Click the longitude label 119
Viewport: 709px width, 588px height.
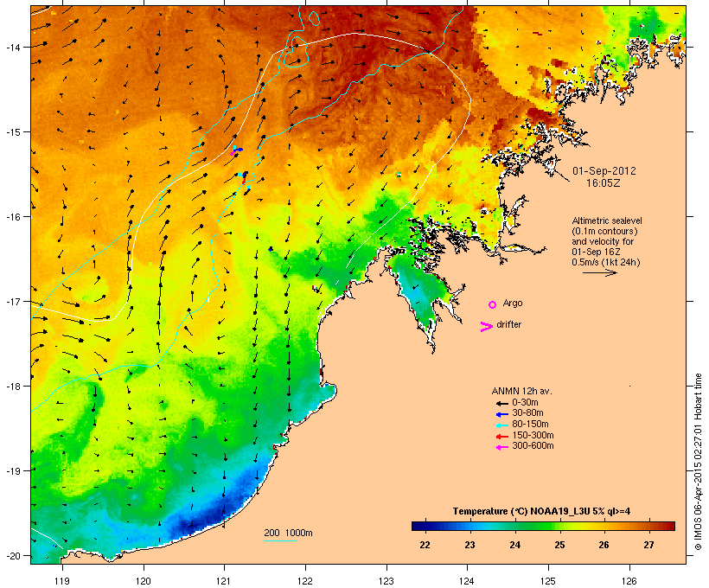pyautogui.click(x=62, y=581)
